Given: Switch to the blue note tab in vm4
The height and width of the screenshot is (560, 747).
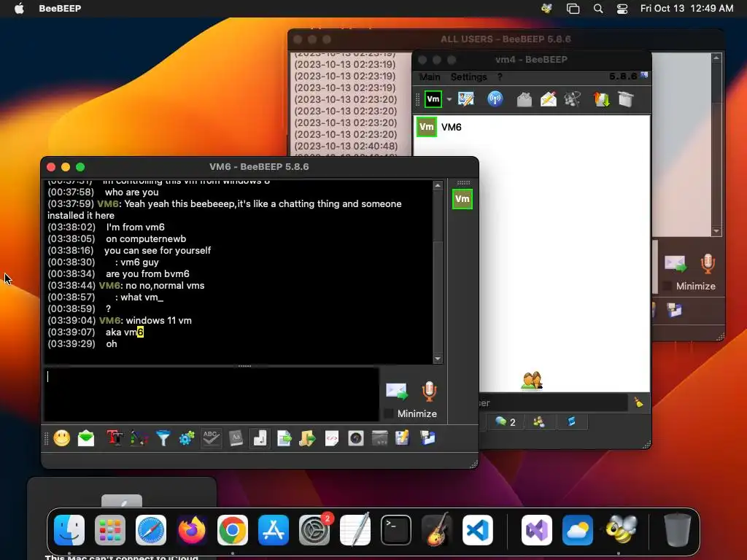Looking at the screenshot, I should (x=571, y=422).
